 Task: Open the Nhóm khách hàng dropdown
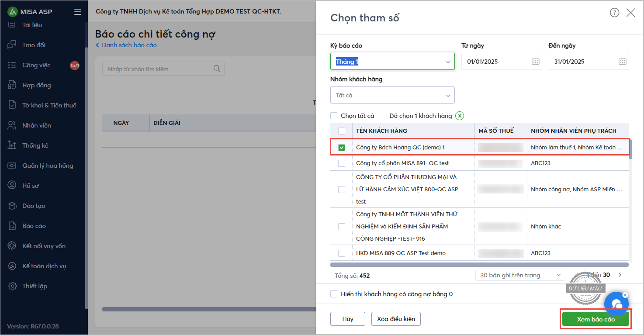[392, 95]
